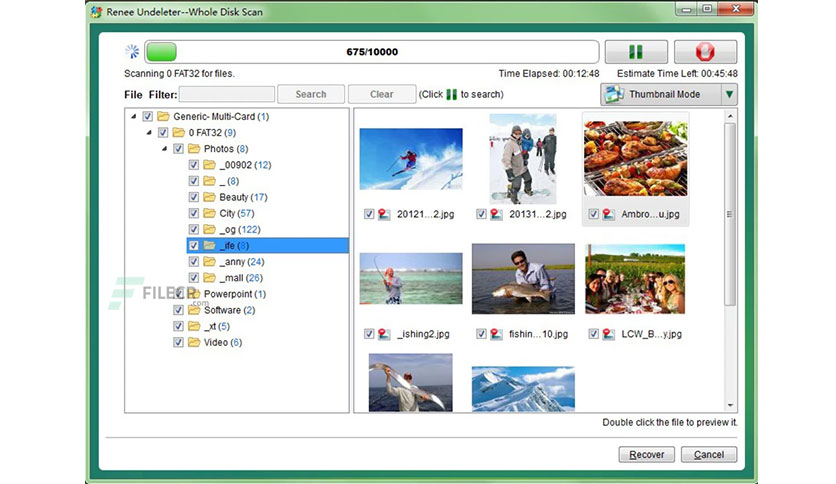Collapse the 0 FAT32 tree node

point(149,132)
